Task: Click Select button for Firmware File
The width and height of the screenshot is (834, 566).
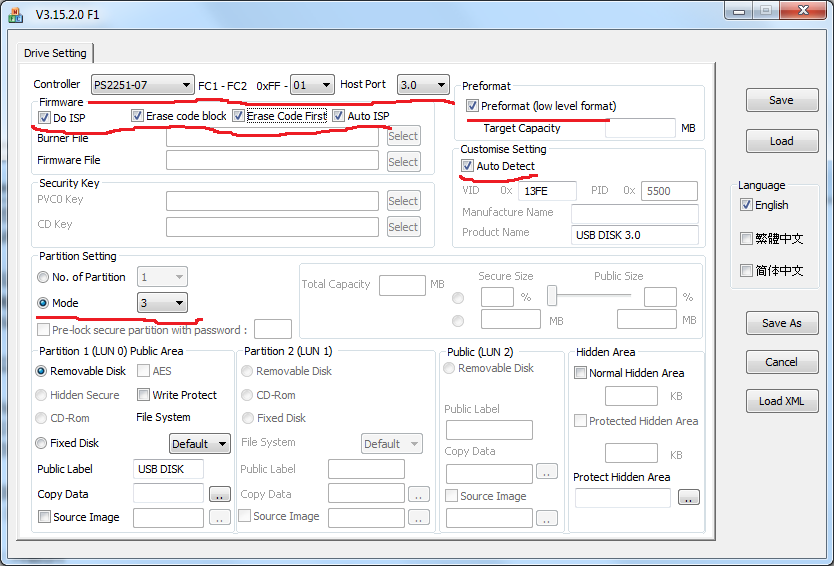Action: pos(404,162)
